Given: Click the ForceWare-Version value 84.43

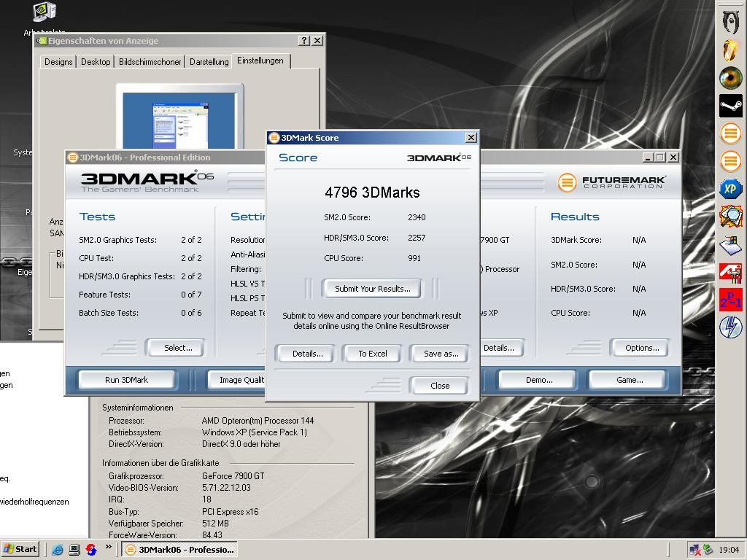Looking at the screenshot, I should point(212,534).
